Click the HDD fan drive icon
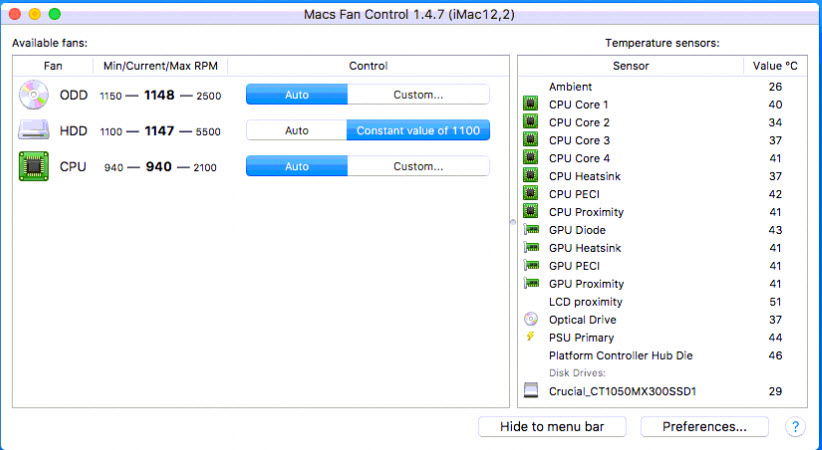The width and height of the screenshot is (822, 450). tap(34, 130)
